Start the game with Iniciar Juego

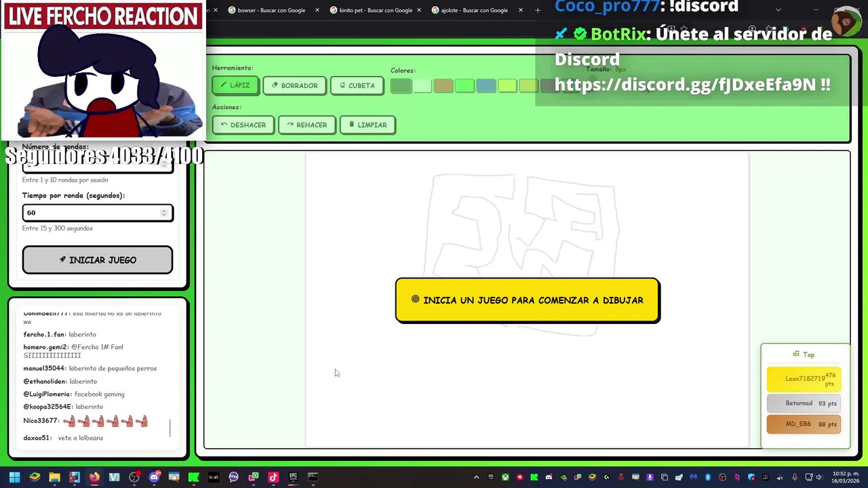(x=98, y=260)
